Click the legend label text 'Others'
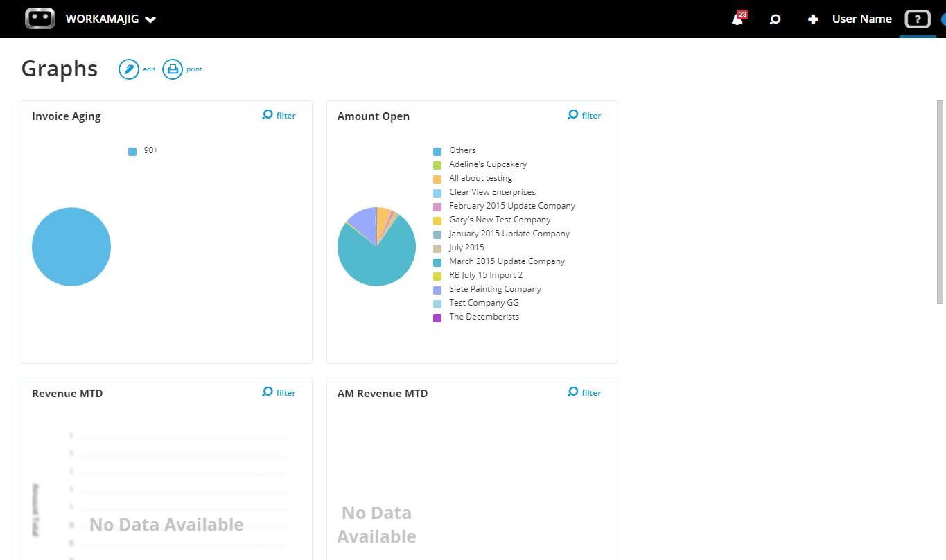 [x=462, y=150]
